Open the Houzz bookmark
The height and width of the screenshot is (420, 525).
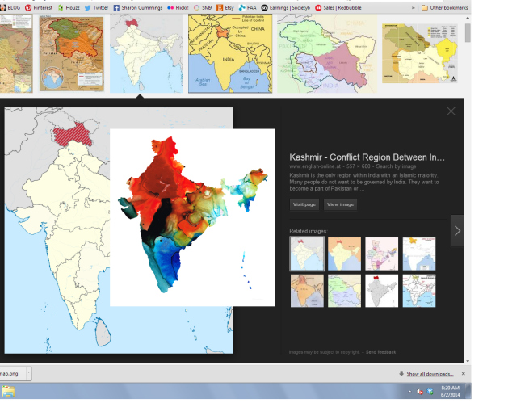[x=69, y=7]
